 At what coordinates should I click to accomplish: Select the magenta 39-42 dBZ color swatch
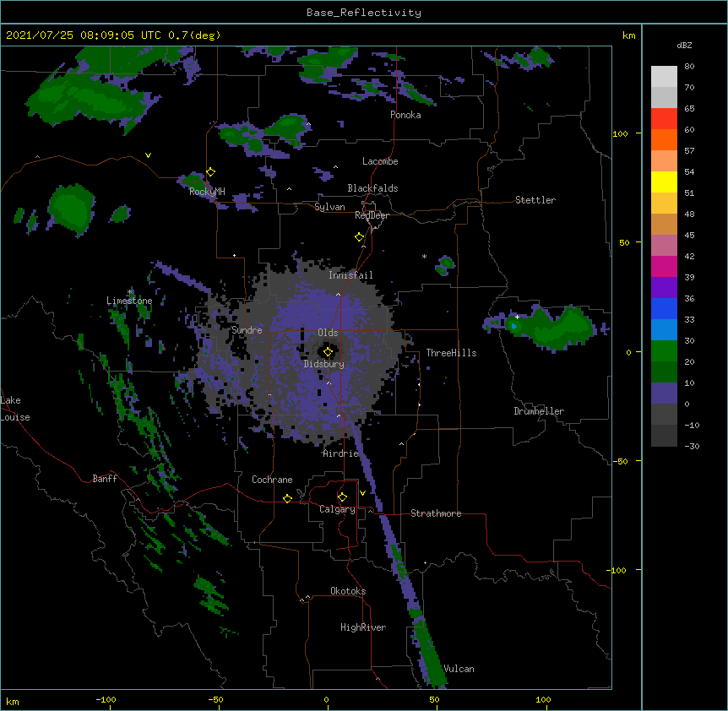[x=664, y=266]
